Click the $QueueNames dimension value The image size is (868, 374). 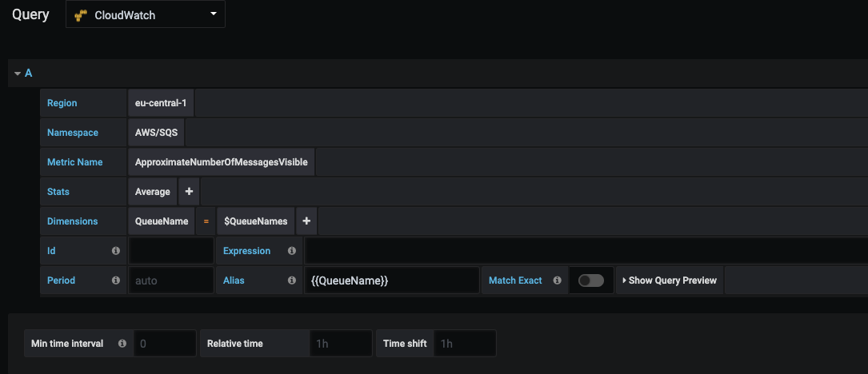(256, 221)
